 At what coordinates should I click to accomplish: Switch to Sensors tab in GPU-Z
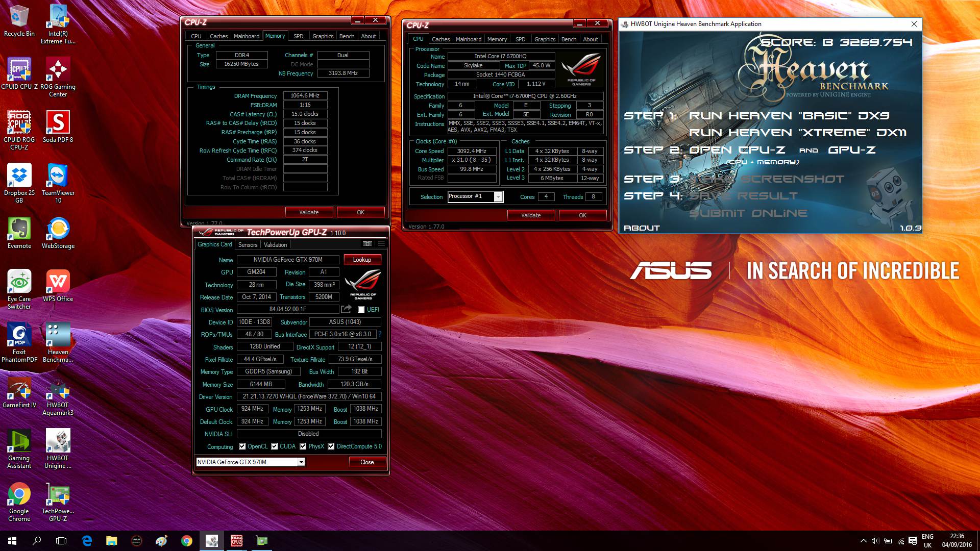pyautogui.click(x=248, y=245)
